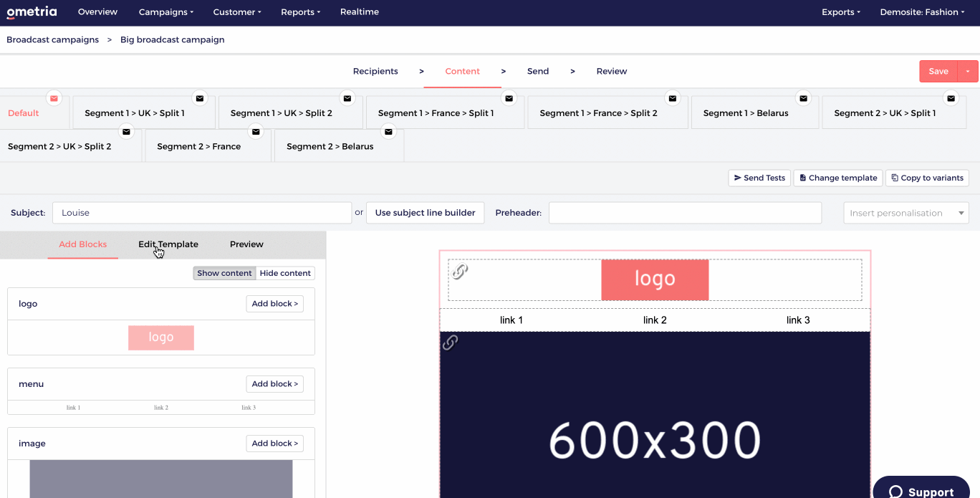Screen dimensions: 980x498
Task: Click the logo thumbnail in the blocks list
Action: coord(161,337)
